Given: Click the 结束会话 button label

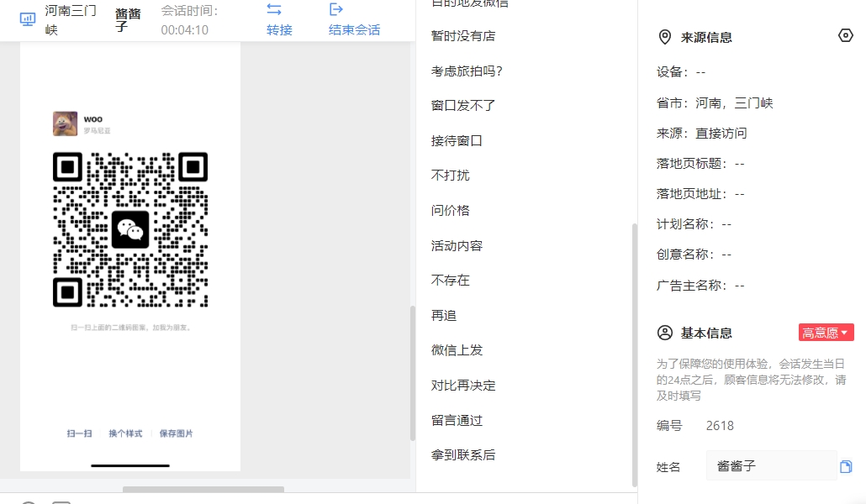Looking at the screenshot, I should pos(354,29).
